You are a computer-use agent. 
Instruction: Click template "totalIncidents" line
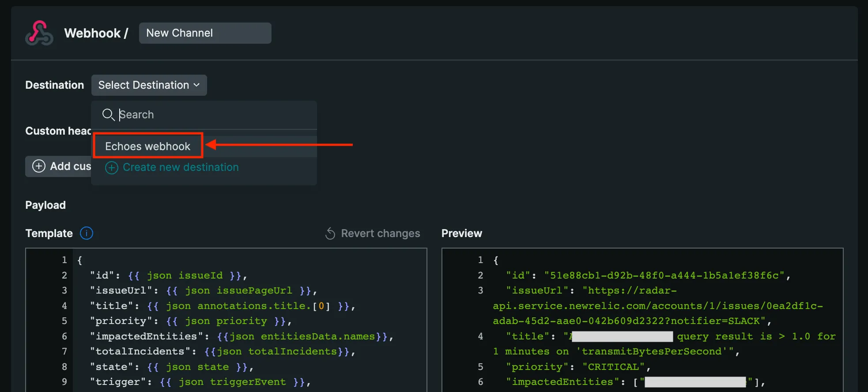[x=223, y=351]
